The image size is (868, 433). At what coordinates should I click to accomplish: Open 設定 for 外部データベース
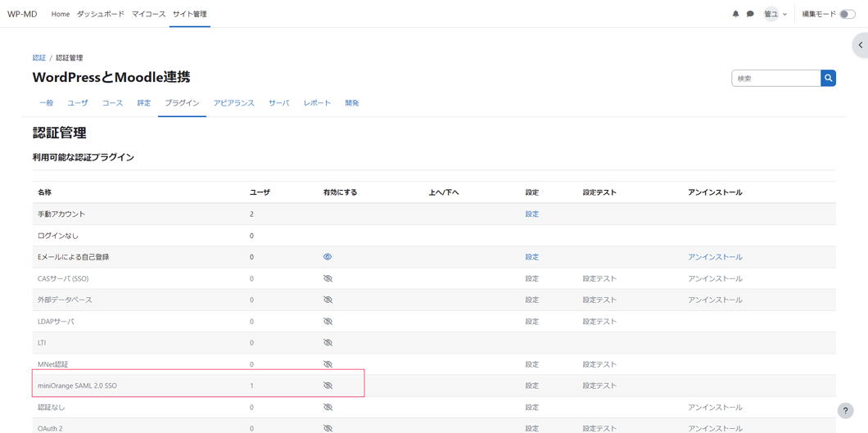532,300
